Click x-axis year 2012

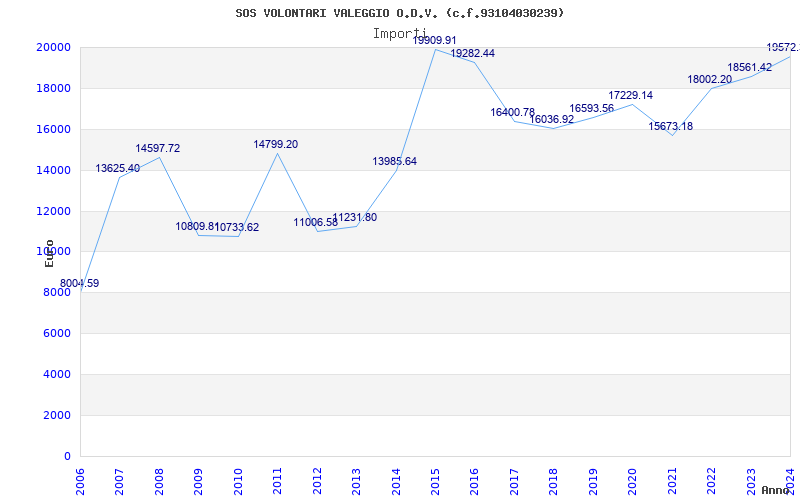click(317, 482)
